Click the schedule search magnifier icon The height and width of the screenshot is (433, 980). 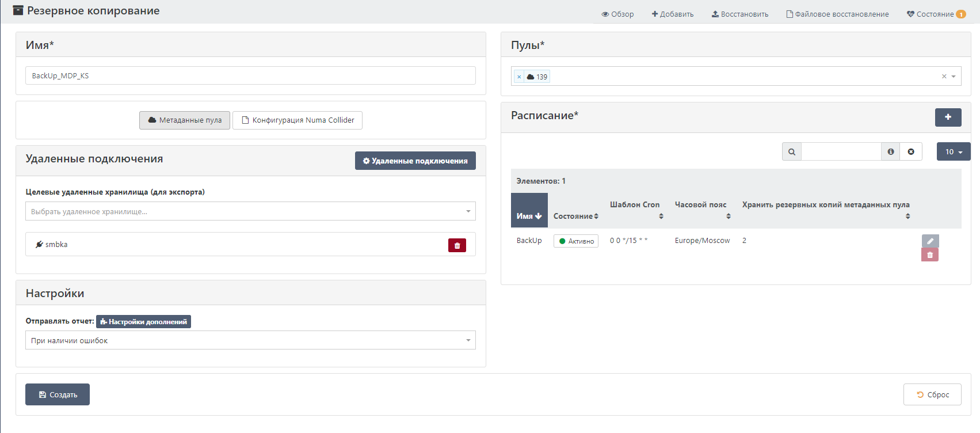(x=792, y=151)
